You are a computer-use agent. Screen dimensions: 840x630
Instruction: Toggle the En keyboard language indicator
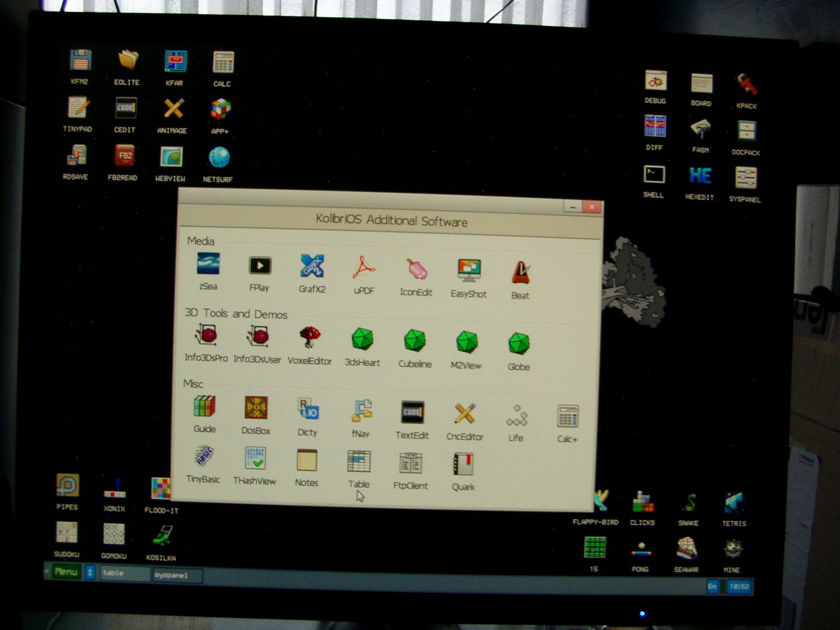712,586
